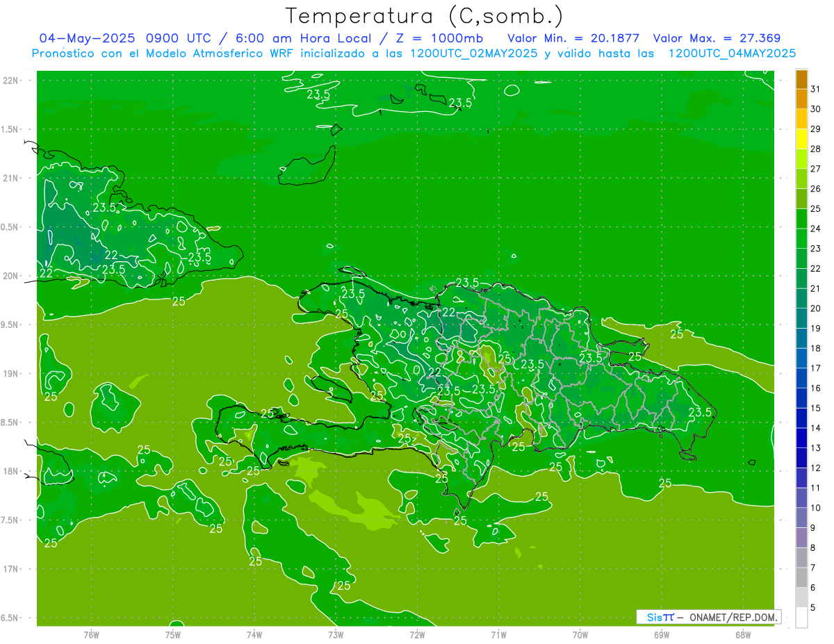Click the '1200UTC_02MAY2025' initialization time

[473, 53]
